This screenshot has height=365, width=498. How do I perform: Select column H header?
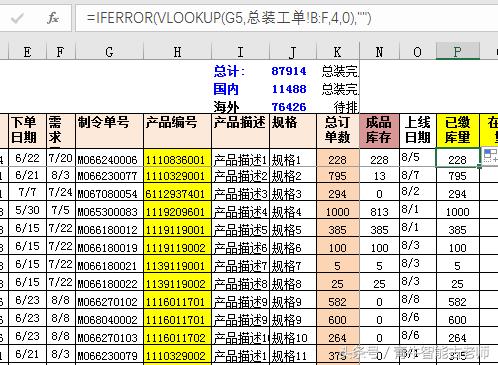[177, 52]
